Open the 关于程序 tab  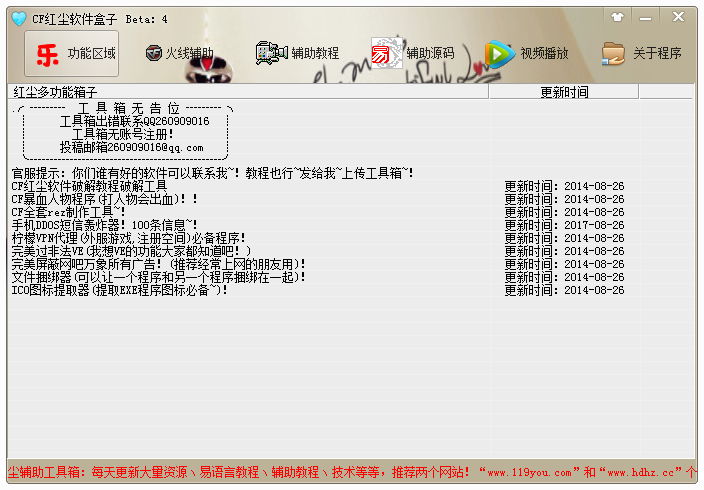[x=641, y=53]
